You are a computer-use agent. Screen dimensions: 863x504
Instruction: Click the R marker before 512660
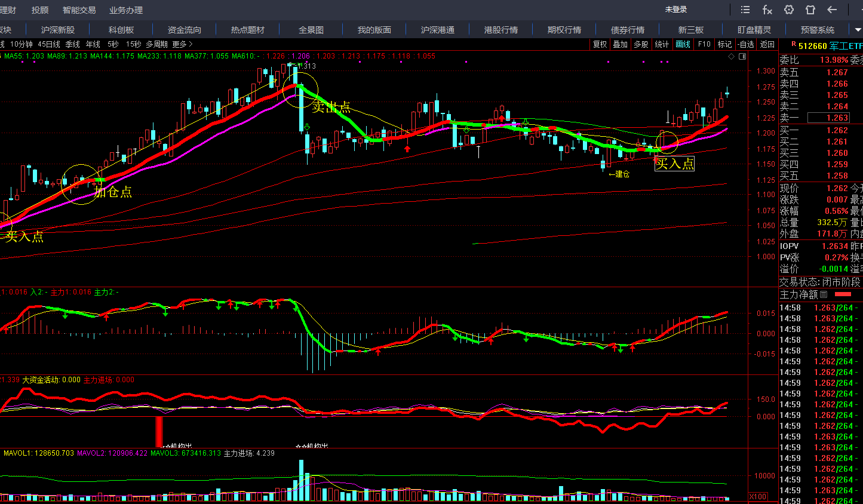[x=794, y=44]
